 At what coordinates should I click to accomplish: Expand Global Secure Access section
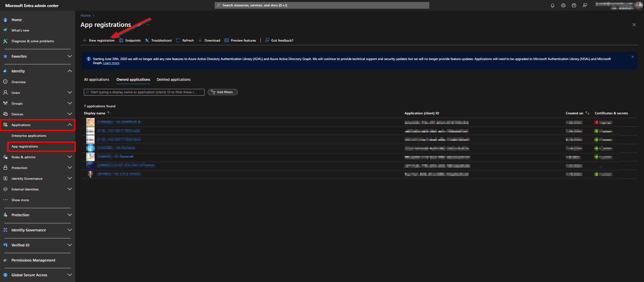70,275
